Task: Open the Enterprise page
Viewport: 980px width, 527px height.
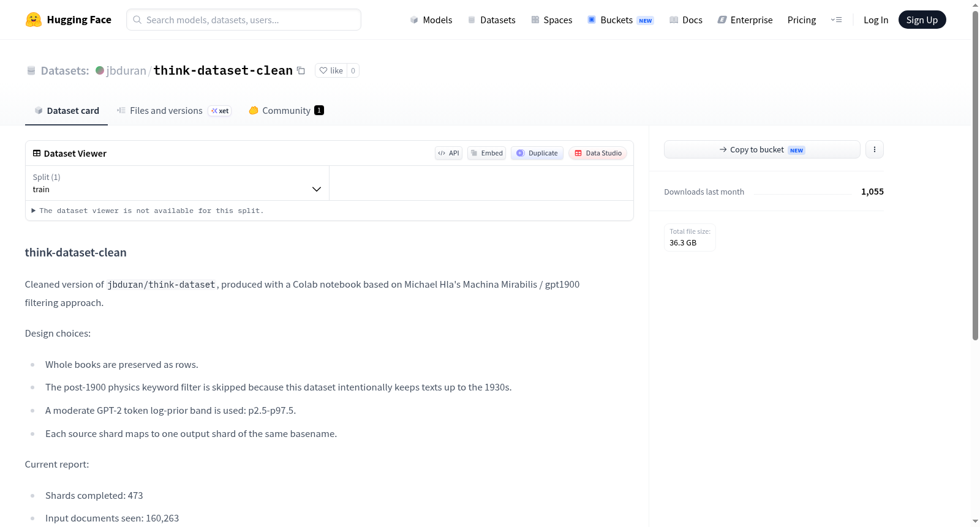Action: coord(745,20)
